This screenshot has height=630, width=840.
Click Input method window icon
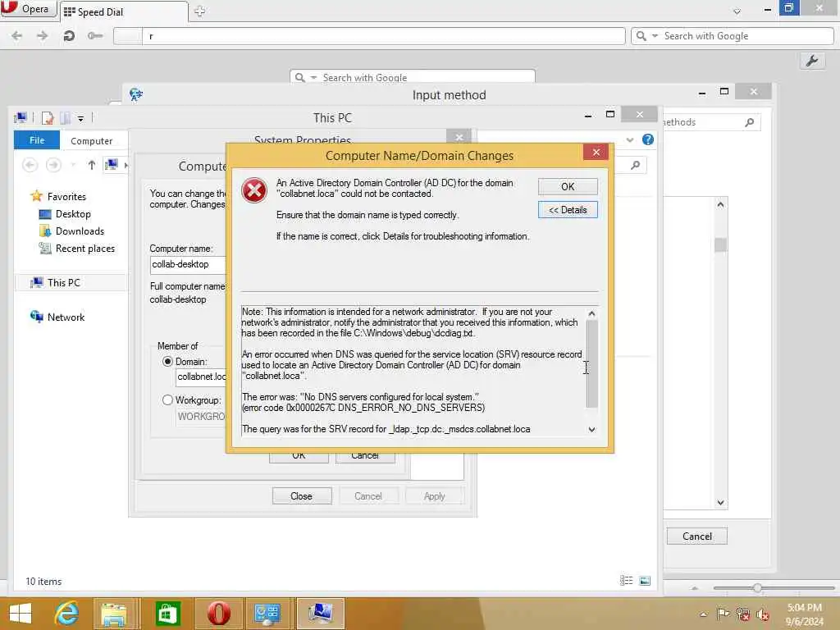(136, 95)
